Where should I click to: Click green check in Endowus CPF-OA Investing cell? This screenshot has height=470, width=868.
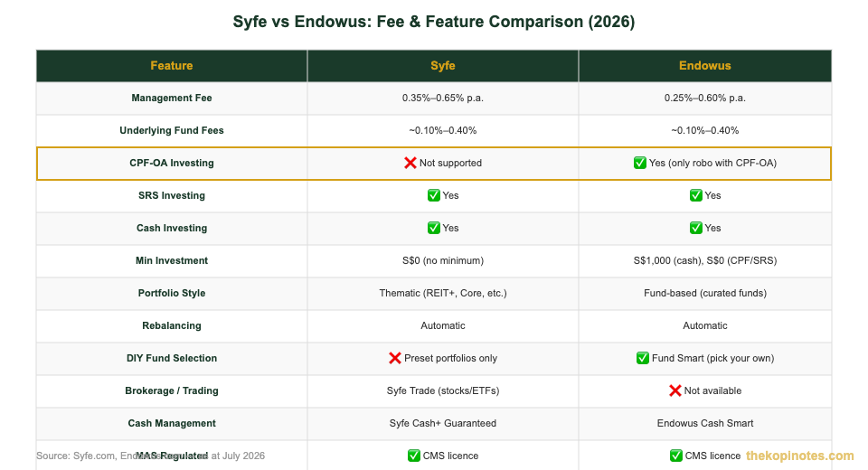point(640,163)
